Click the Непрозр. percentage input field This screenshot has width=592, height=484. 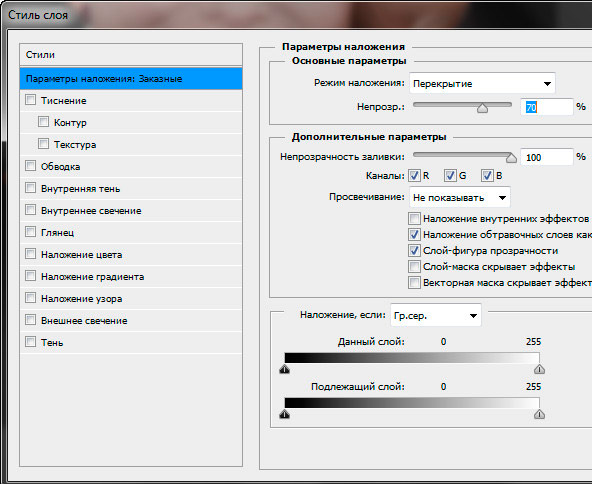[546, 108]
